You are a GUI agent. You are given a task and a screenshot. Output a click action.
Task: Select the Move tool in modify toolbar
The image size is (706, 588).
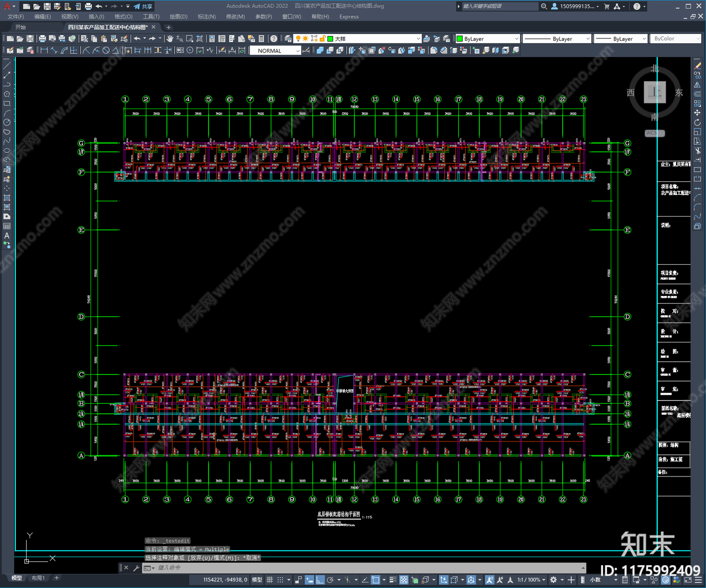[697, 113]
